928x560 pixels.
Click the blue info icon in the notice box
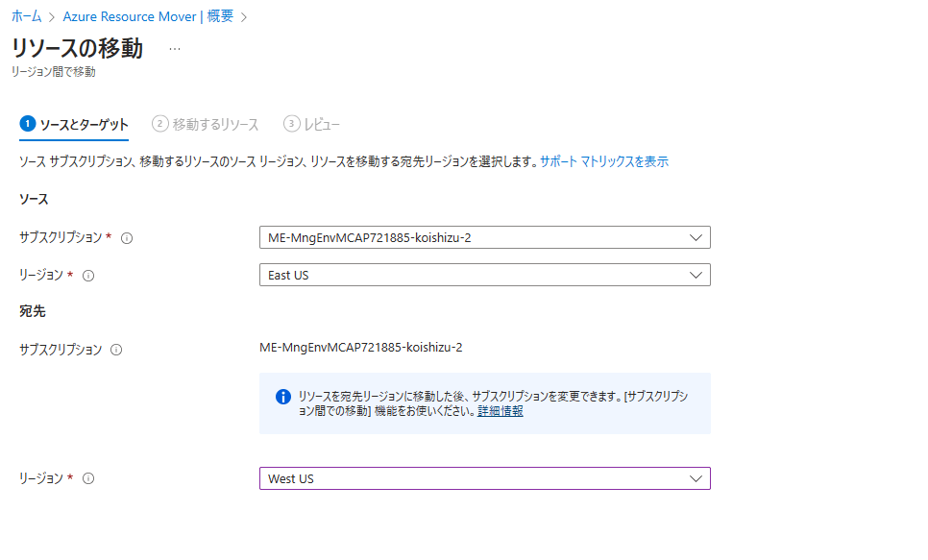tap(283, 397)
